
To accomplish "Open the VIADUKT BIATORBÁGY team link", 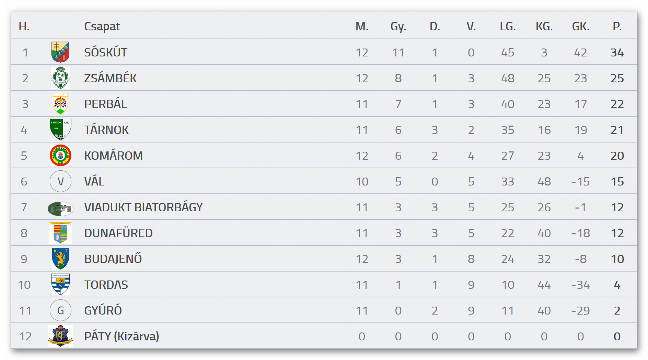I will (143, 207).
